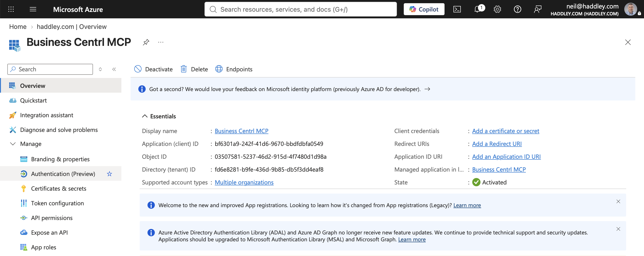The height and width of the screenshot is (256, 644).
Task: Open Authentication (Preview) page
Action: [x=63, y=174]
